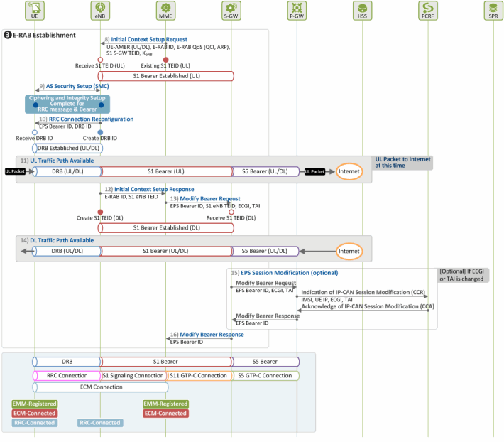
Task: Click EMM-Registered badge under UE
Action: coord(34,404)
